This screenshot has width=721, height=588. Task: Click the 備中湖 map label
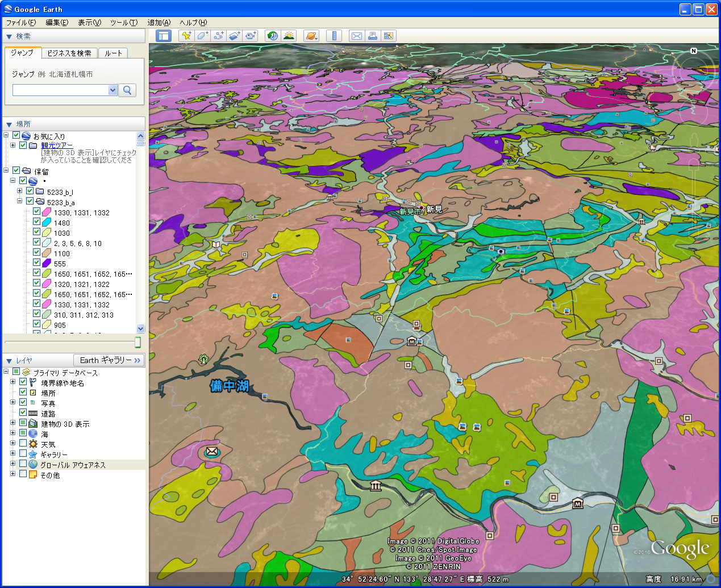[x=230, y=386]
